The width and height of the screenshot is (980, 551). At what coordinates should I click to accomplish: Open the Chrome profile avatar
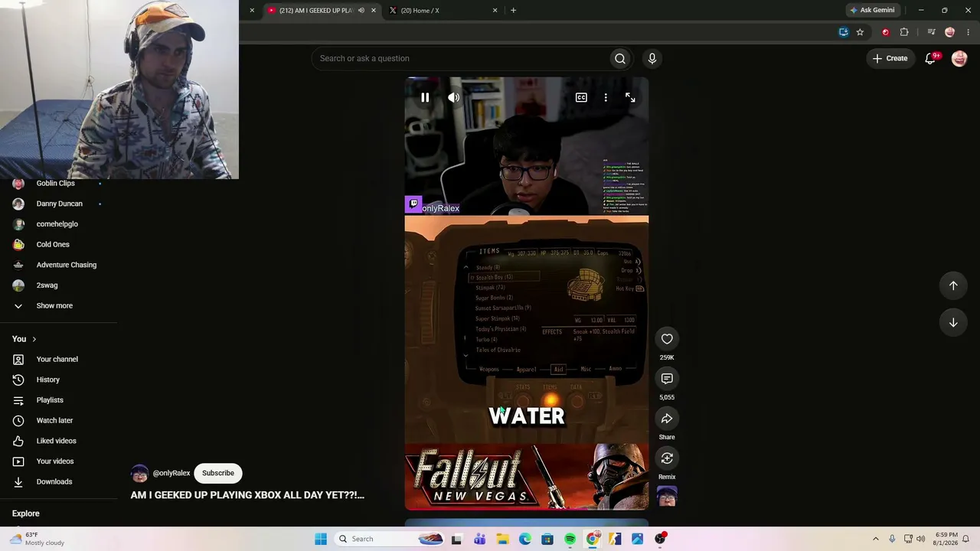tap(950, 32)
